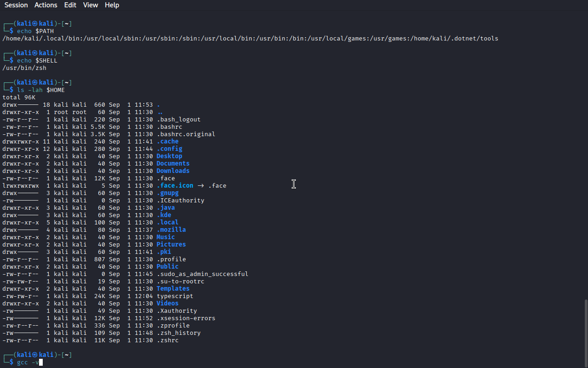
Task: Open the Help menu
Action: [x=112, y=5]
